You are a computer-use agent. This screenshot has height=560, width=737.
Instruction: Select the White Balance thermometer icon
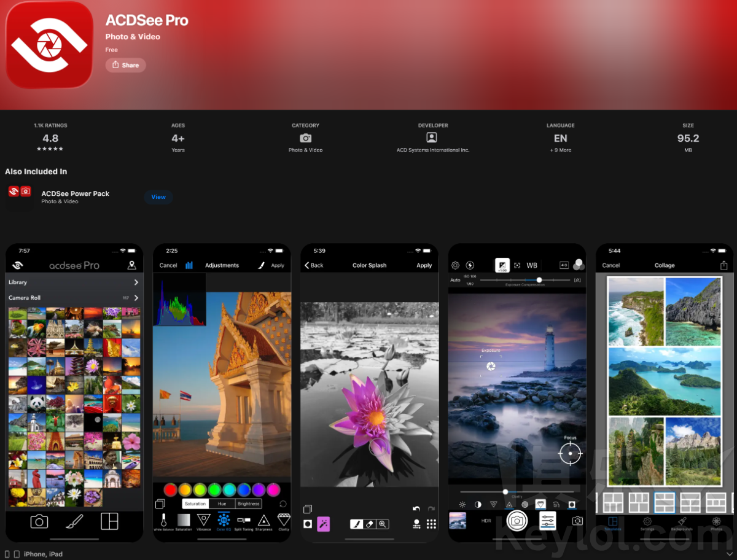163,521
